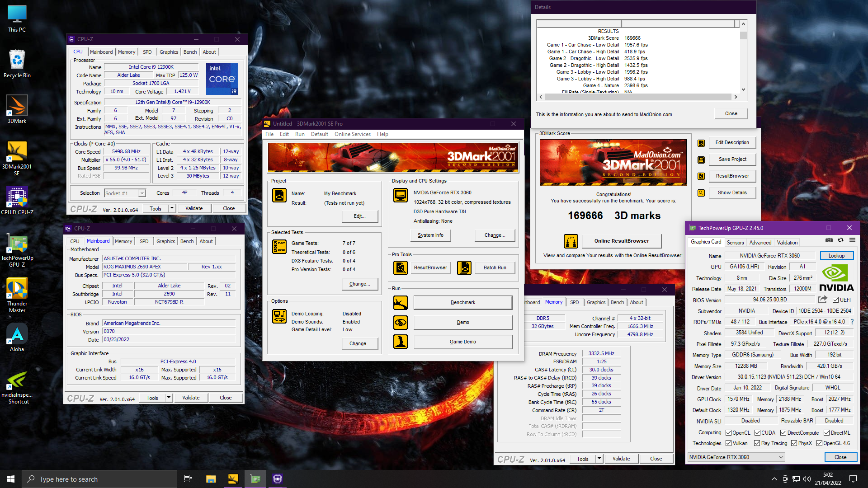The image size is (868, 488).
Task: Click the Details results vertical scrollbar thumb
Action: click(743, 35)
